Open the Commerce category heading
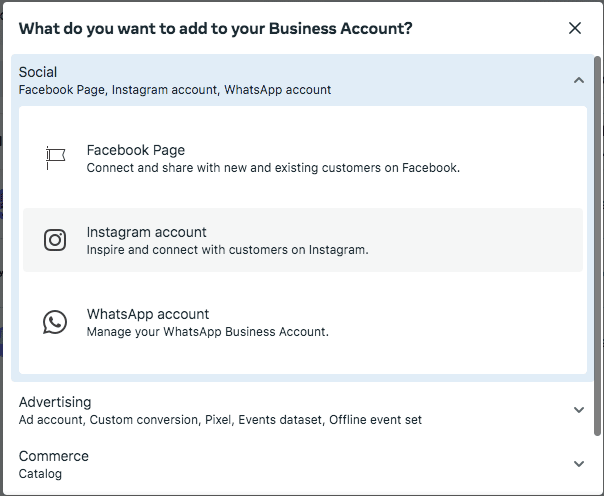Image resolution: width=604 pixels, height=496 pixels. point(54,456)
